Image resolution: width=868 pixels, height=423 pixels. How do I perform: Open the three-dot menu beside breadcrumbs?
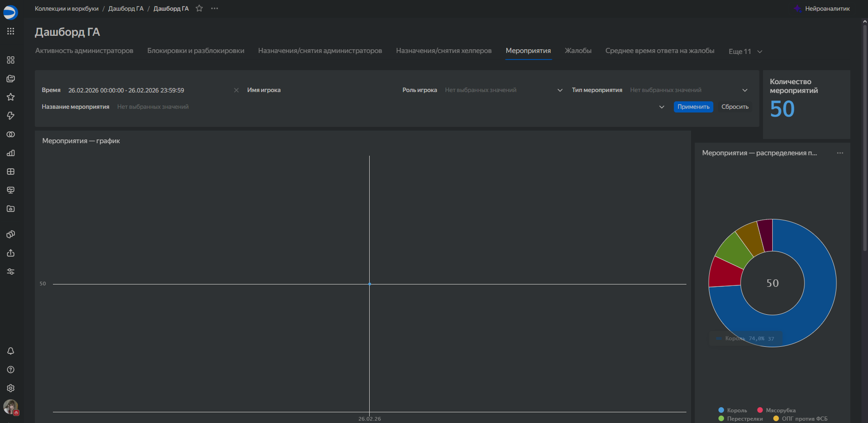[x=214, y=8]
